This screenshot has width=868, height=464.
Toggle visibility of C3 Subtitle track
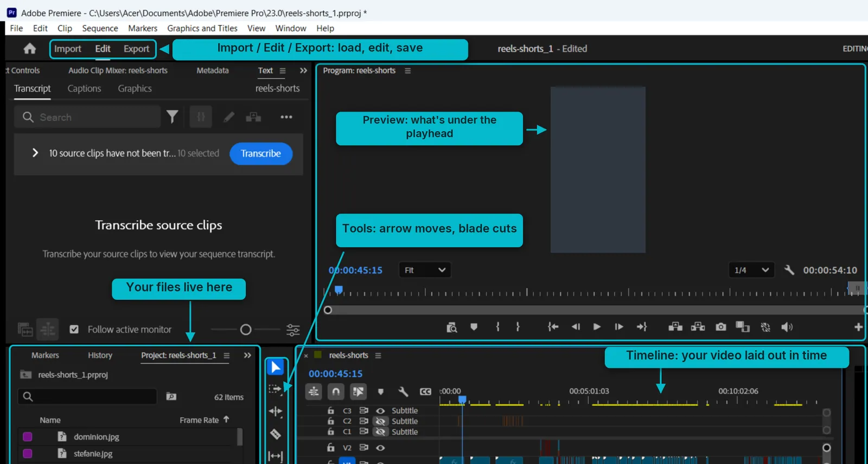[x=380, y=411]
